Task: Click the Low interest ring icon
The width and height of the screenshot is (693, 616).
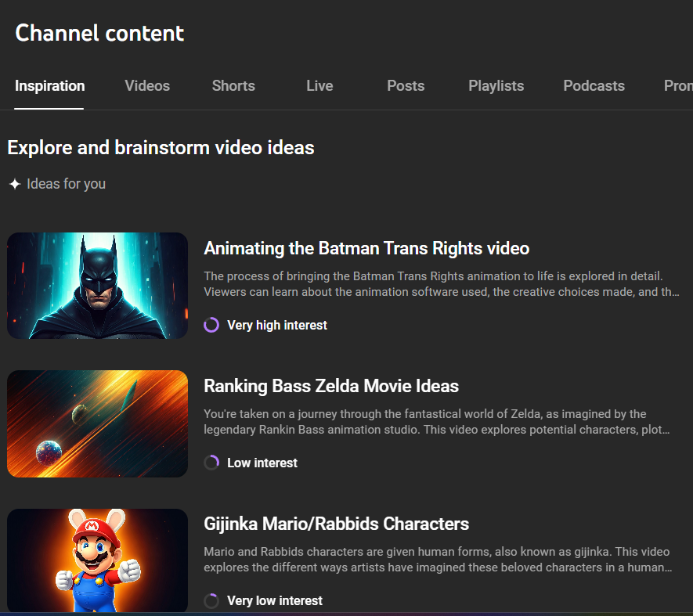Action: click(211, 463)
